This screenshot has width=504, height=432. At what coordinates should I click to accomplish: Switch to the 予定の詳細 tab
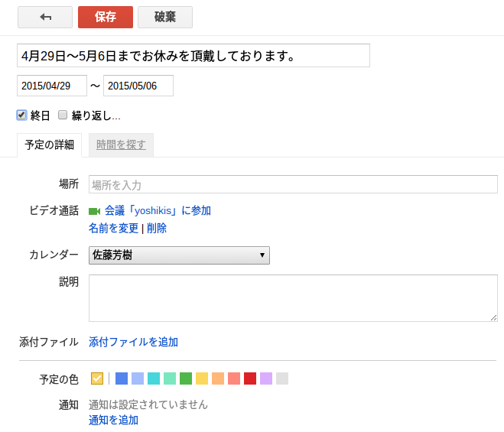click(50, 145)
